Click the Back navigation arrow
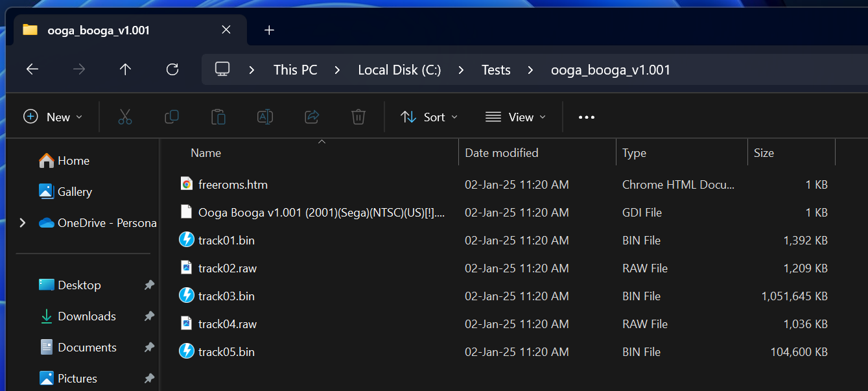This screenshot has width=868, height=391. click(32, 69)
